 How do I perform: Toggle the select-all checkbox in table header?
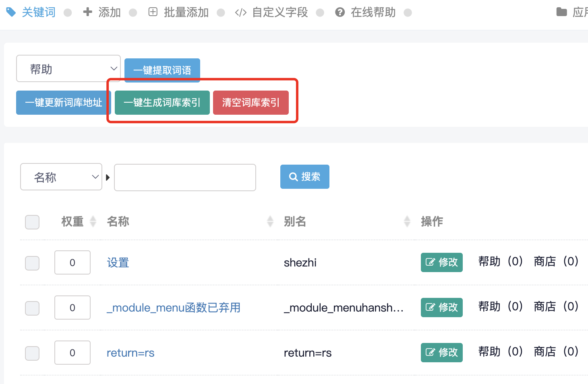[x=32, y=222]
